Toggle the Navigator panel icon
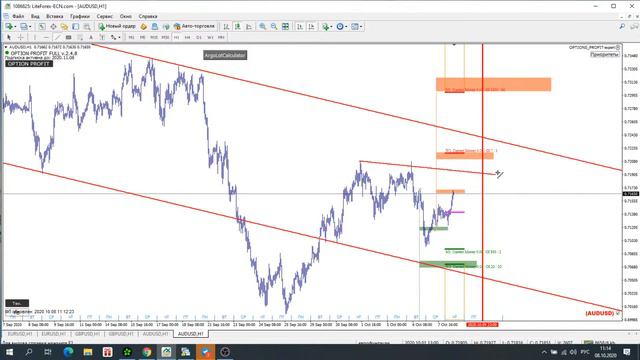This screenshot has height=360, width=640. 64,27
